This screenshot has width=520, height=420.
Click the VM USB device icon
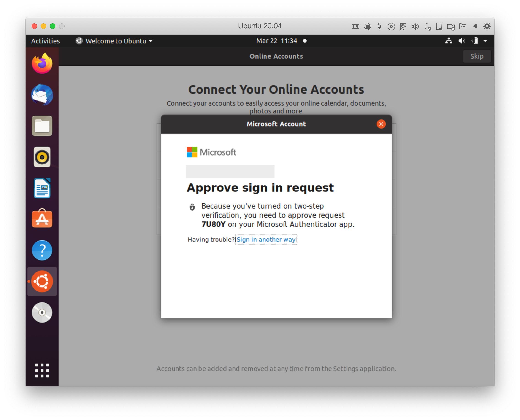point(379,26)
